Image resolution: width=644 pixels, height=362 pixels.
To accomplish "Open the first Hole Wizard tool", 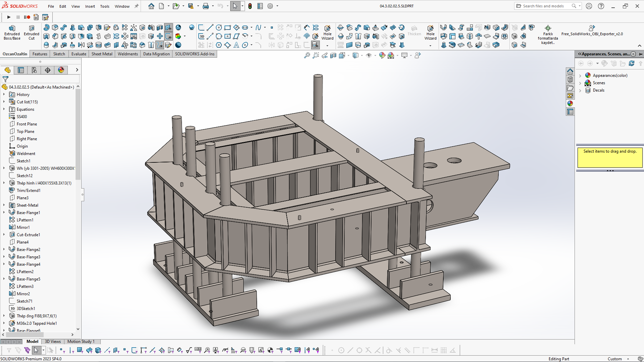I will click(327, 33).
